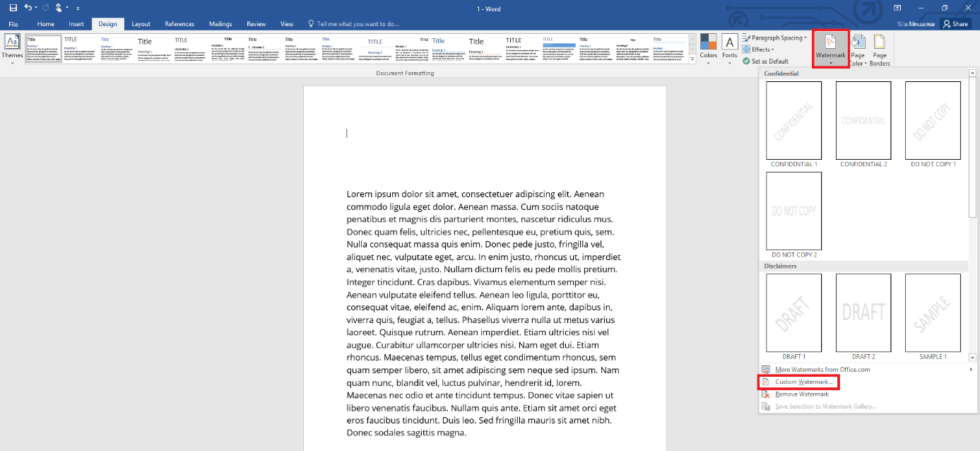Select the DRAFT 1 watermark thumbnail

click(793, 312)
